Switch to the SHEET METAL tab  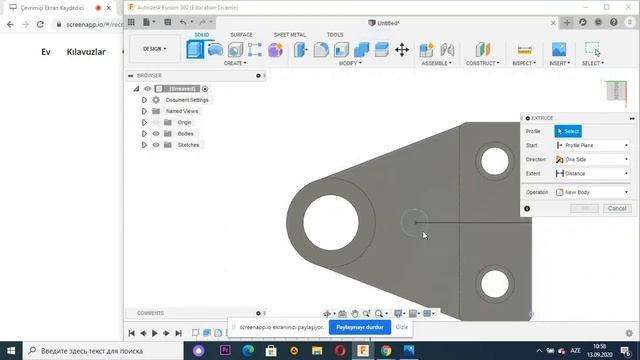[x=290, y=35]
